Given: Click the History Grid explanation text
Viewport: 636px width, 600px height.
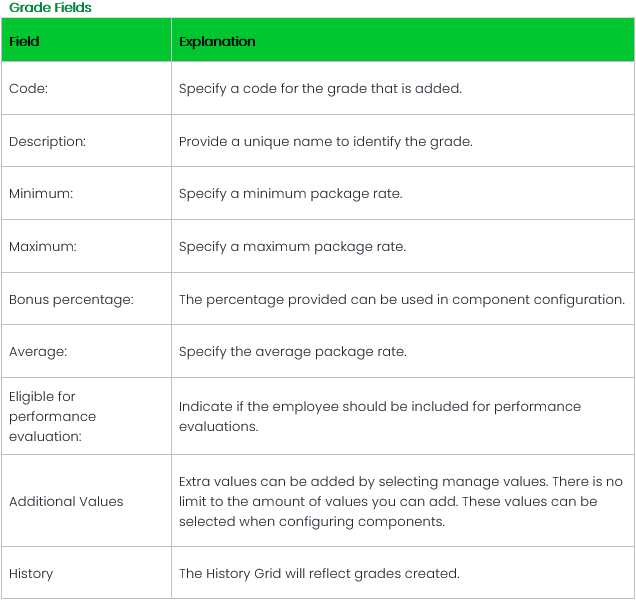Looking at the screenshot, I should [x=319, y=573].
